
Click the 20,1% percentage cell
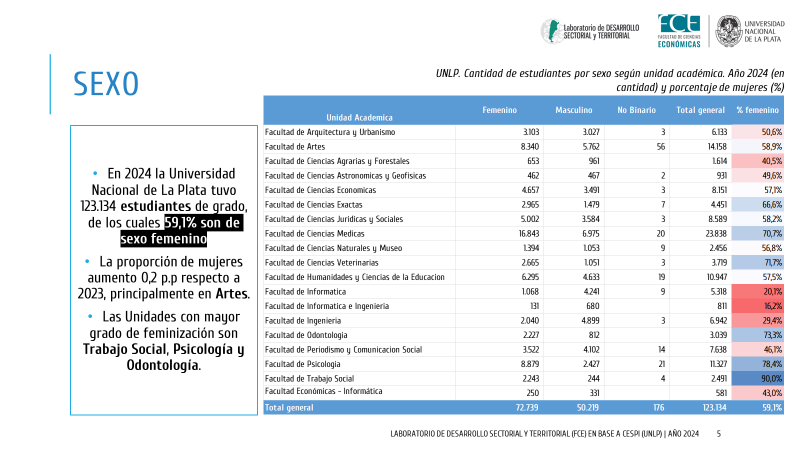(758, 292)
